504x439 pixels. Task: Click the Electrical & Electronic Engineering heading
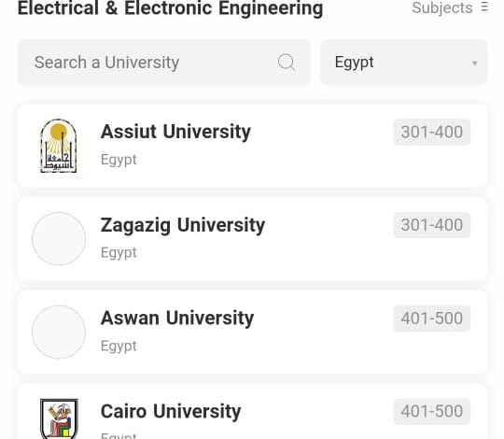tap(171, 8)
